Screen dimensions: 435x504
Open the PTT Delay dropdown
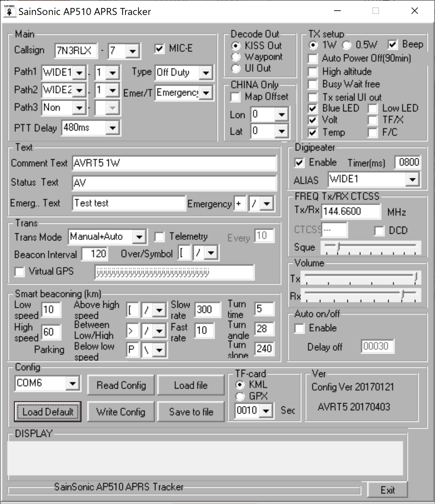tap(113, 128)
